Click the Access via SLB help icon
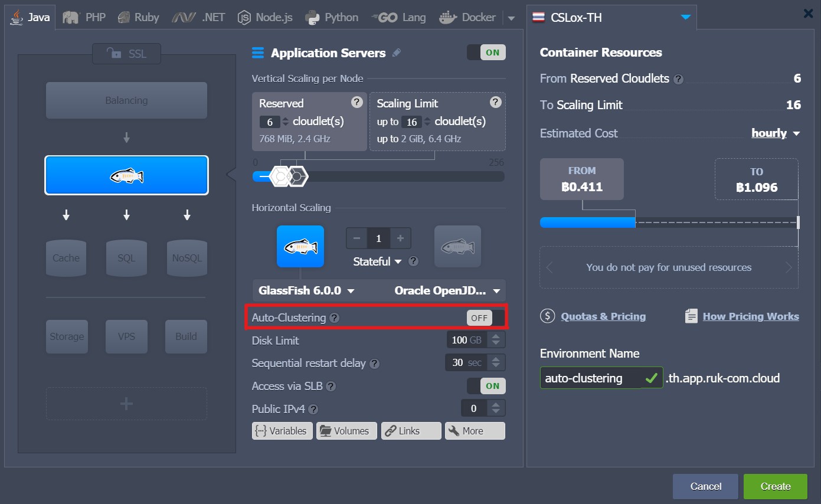Image resolution: width=821 pixels, height=504 pixels. point(331,387)
